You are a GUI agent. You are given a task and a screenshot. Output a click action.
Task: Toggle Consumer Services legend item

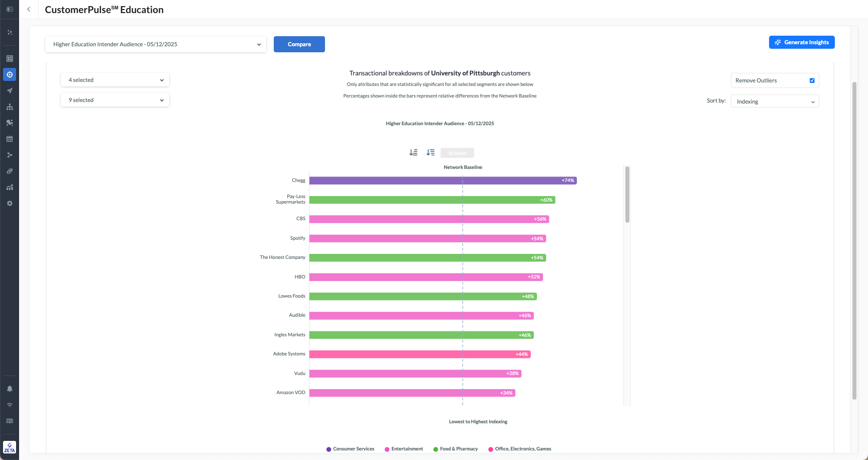(350, 449)
